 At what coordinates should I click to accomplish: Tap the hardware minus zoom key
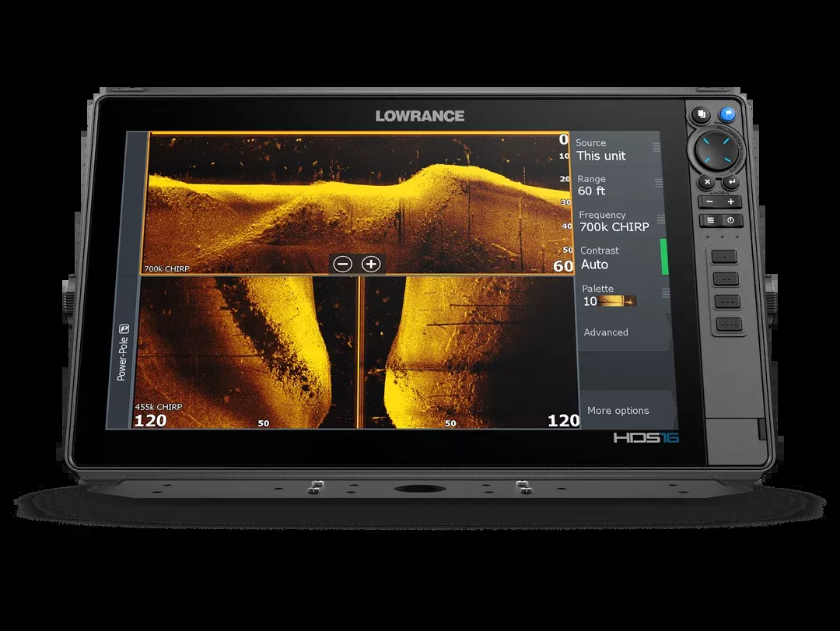[709, 202]
